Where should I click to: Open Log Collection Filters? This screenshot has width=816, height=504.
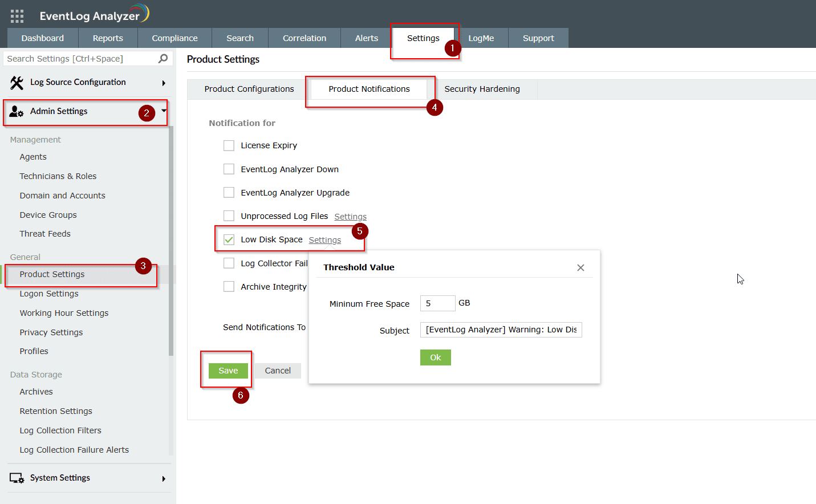tap(60, 430)
